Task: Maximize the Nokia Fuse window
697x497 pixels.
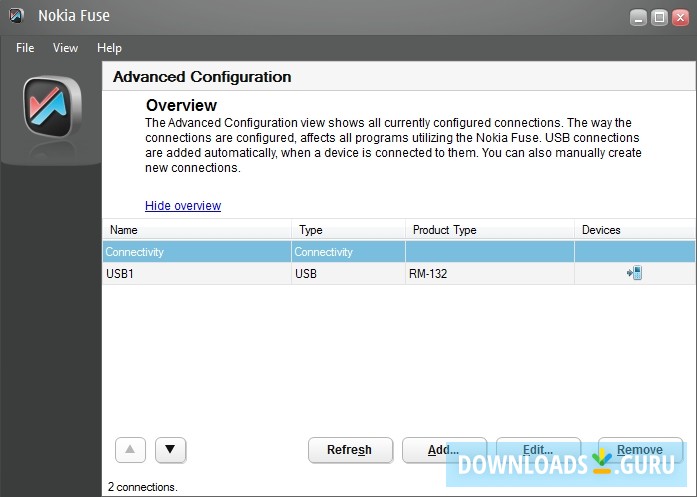Action: tap(660, 18)
